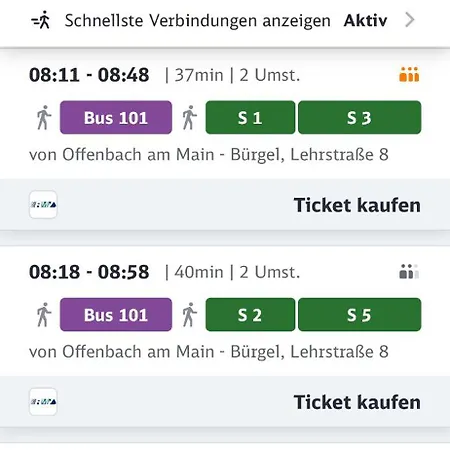450x450 pixels.
Task: Tap the transit provider logo in second ticket row
Action: tap(43, 402)
